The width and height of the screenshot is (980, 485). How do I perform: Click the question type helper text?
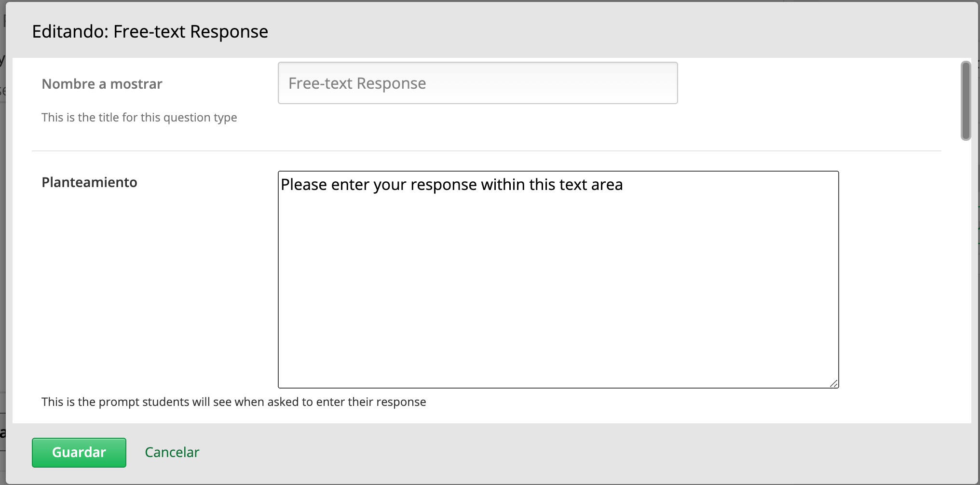point(139,117)
